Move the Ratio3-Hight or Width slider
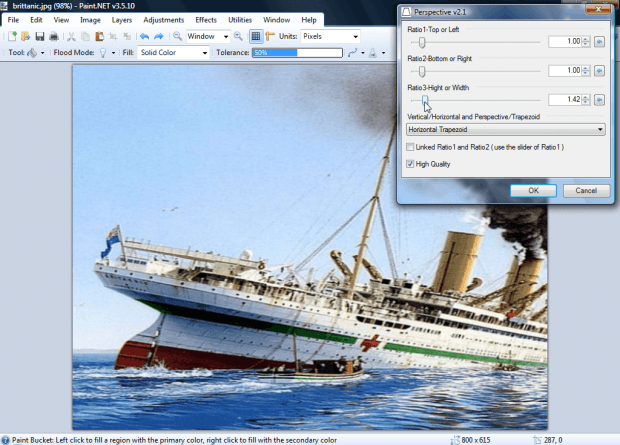 425,100
